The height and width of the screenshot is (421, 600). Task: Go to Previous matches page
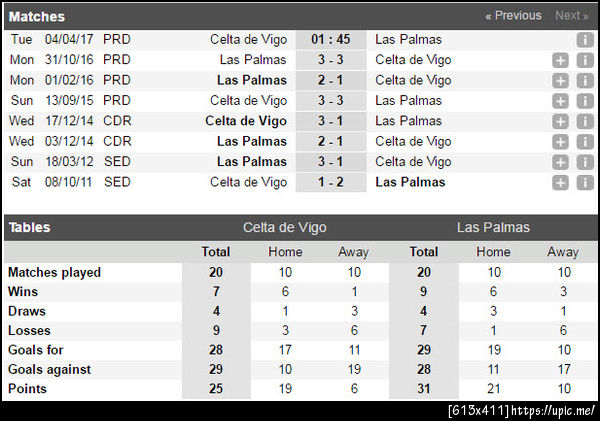[513, 16]
